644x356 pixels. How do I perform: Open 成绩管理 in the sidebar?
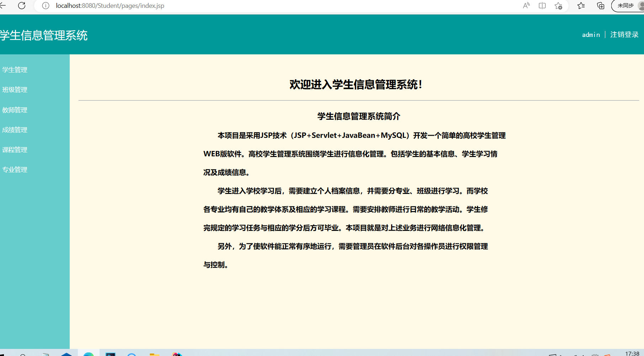[x=15, y=130]
